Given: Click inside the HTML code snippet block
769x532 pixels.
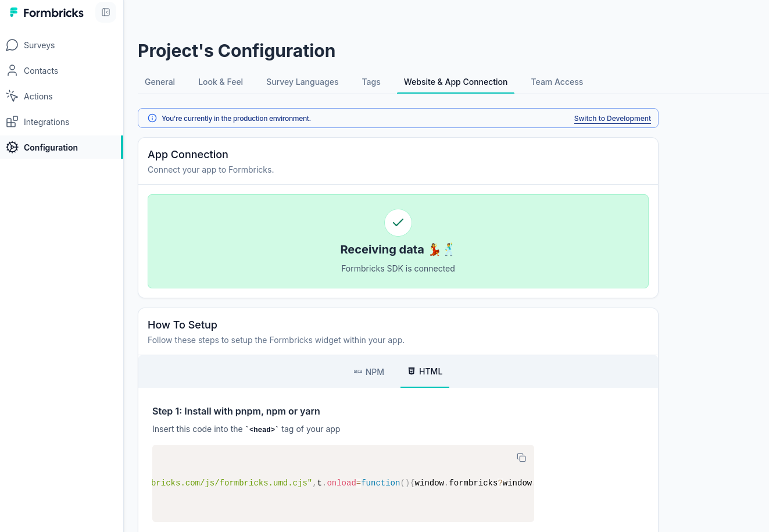Looking at the screenshot, I should pyautogui.click(x=343, y=483).
